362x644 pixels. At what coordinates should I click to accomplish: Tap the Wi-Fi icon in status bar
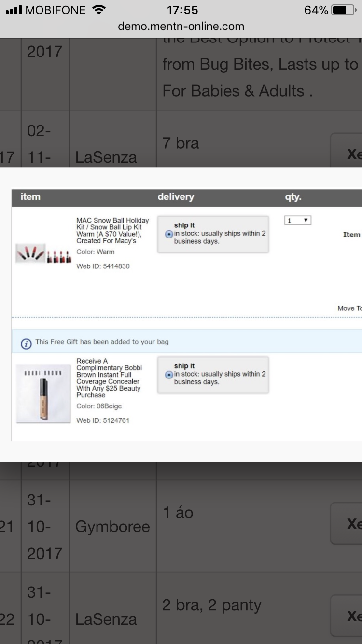click(x=99, y=10)
